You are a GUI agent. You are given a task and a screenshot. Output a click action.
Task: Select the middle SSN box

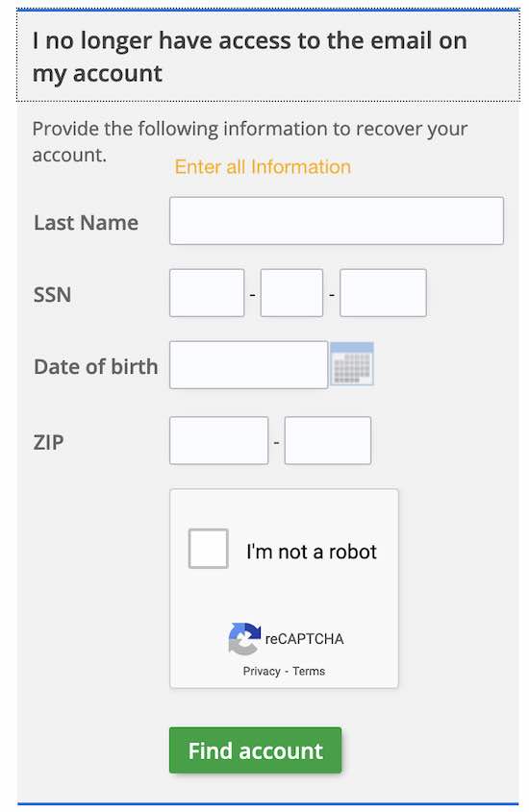(291, 292)
